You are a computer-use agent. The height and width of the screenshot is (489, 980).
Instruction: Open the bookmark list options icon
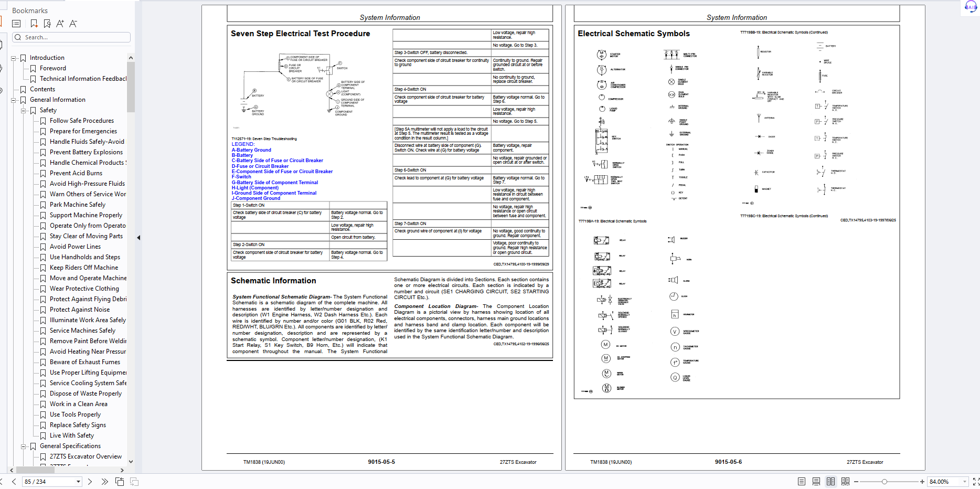[16, 24]
